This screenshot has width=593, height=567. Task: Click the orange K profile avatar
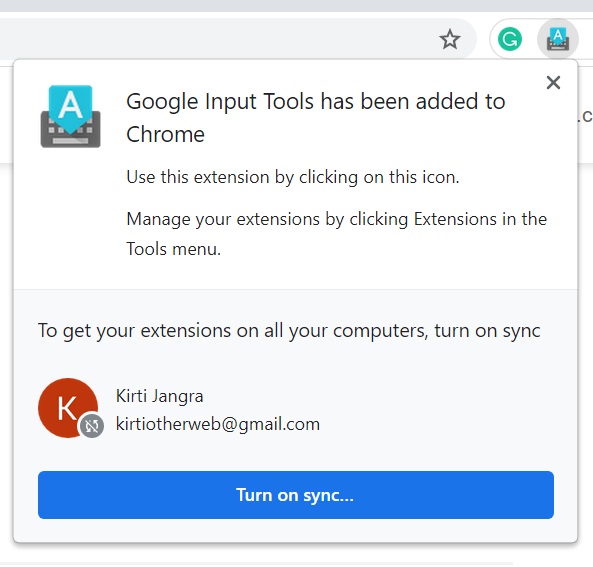pyautogui.click(x=68, y=408)
